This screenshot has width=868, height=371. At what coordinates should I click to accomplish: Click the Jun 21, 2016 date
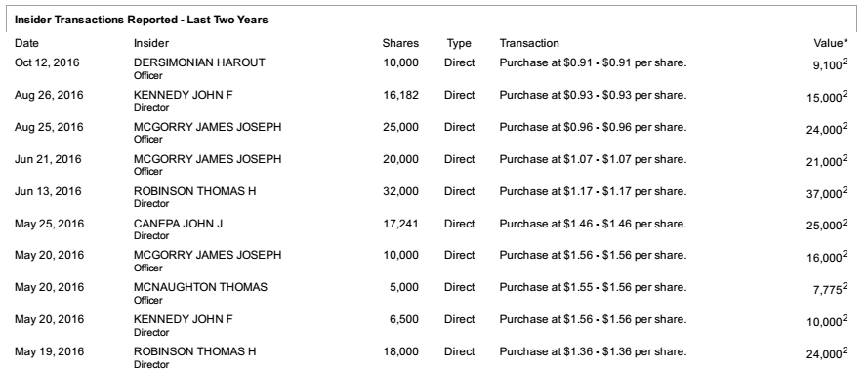(48, 159)
